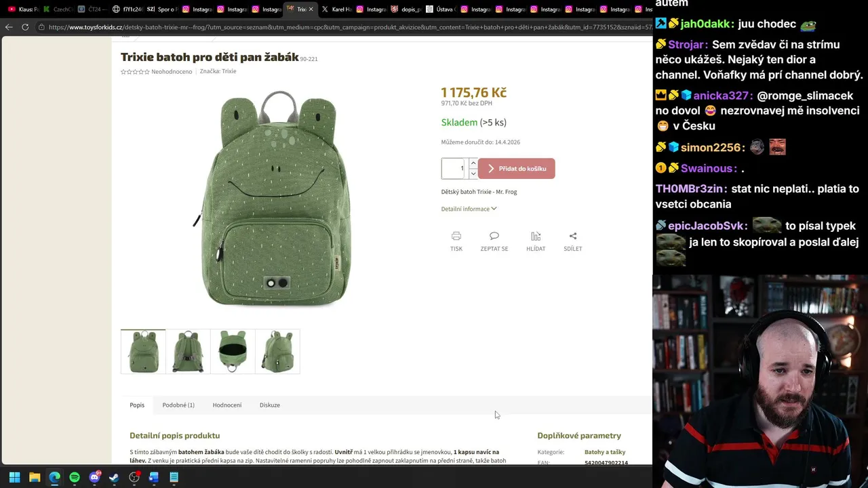
Task: Open the ZEPTAT SE speech bubble icon
Action: coord(494,236)
